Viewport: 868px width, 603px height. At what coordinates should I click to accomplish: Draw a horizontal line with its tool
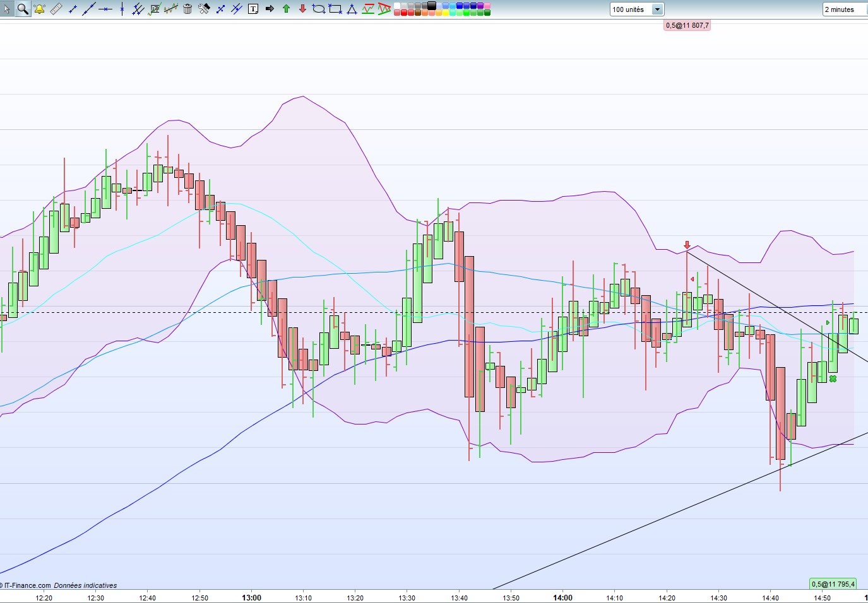tap(105, 9)
